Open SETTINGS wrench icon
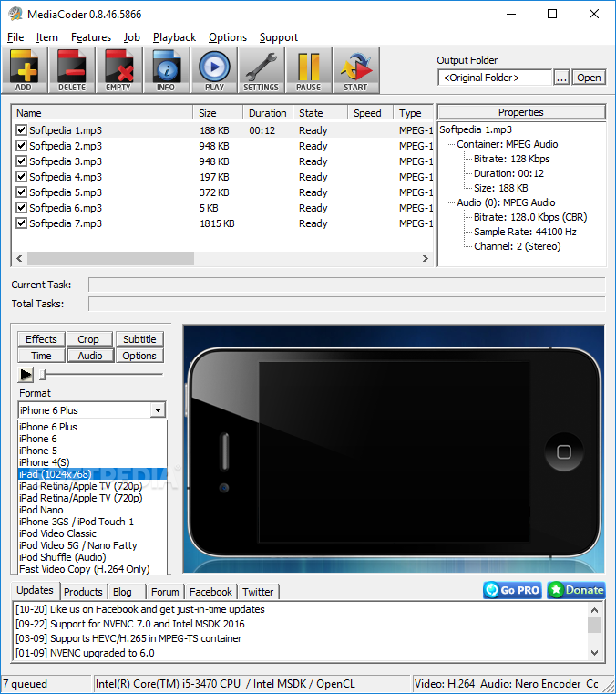This screenshot has width=616, height=694. click(x=262, y=69)
